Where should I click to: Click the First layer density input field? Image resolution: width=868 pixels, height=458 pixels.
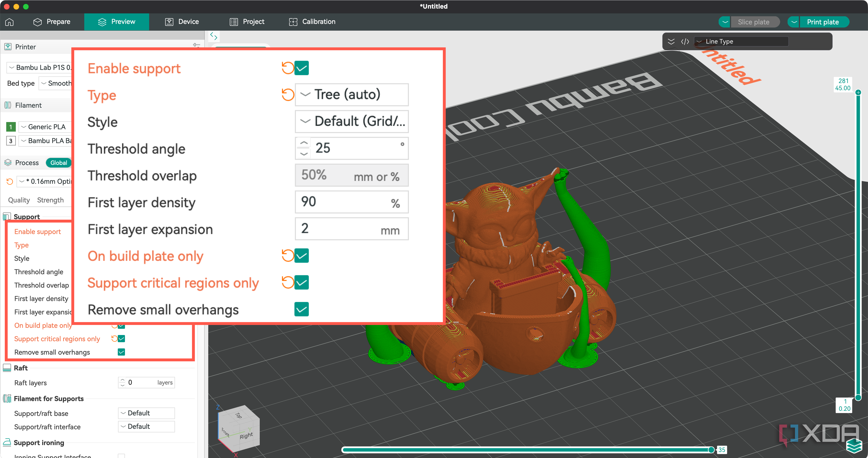pyautogui.click(x=351, y=202)
